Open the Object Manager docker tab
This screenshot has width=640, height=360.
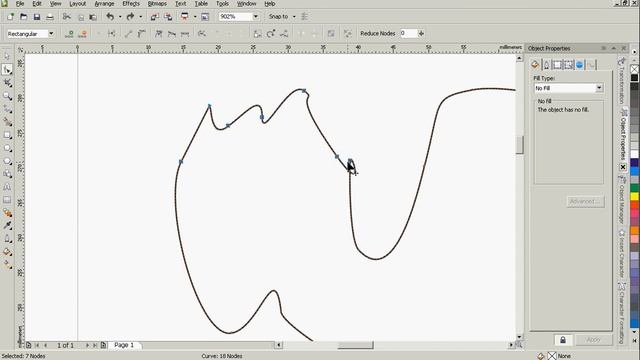(x=622, y=200)
